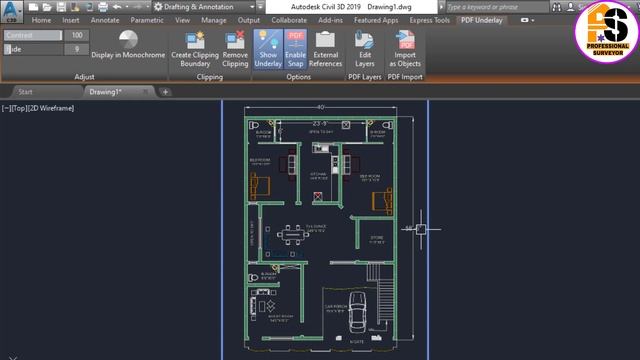This screenshot has width=640, height=360.
Task: Open the [2D Wireframe] visual style menu
Action: pyautogui.click(x=51, y=108)
